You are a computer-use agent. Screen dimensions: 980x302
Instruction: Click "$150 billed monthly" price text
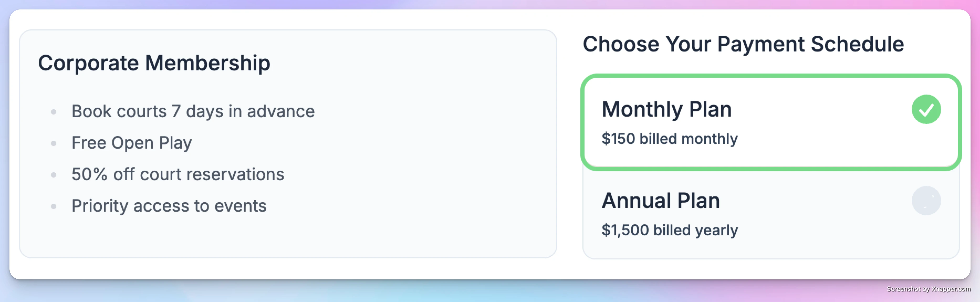click(670, 139)
